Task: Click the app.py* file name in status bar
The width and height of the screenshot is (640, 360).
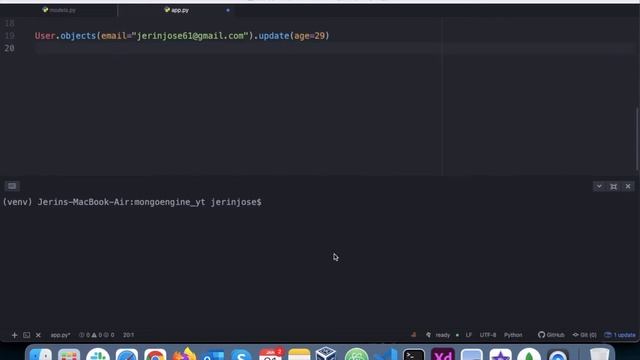Action: pyautogui.click(x=60, y=335)
